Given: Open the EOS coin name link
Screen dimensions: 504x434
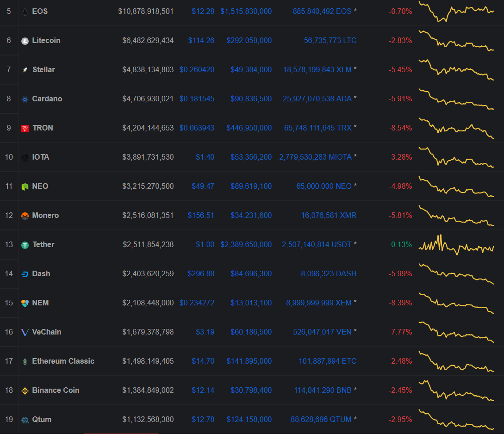Looking at the screenshot, I should tap(40, 11).
